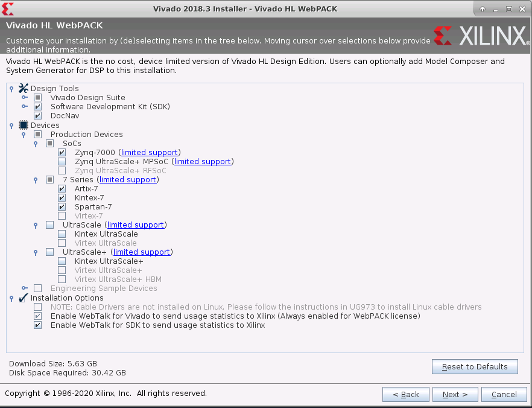Proceed with the Next button
The height and width of the screenshot is (408, 532).
(x=455, y=395)
